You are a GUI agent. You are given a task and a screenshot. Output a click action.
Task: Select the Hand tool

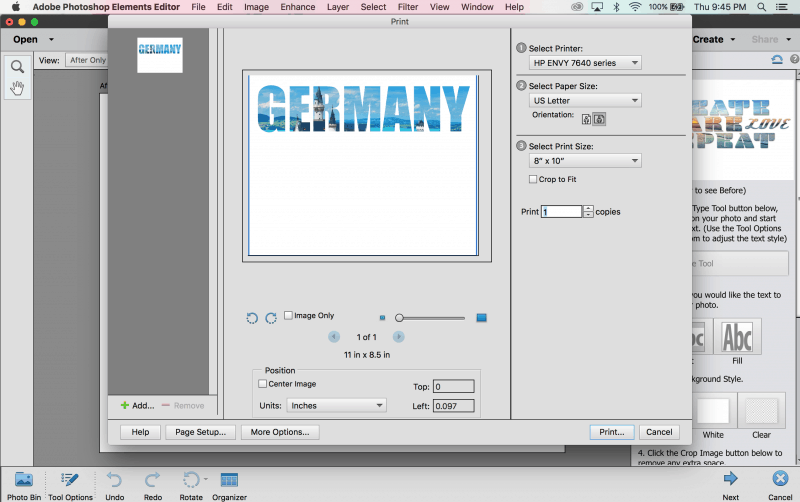pyautogui.click(x=17, y=88)
